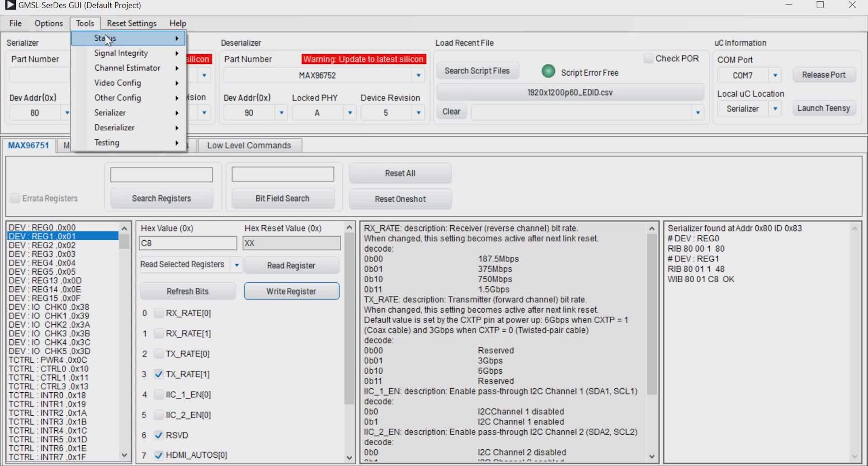Click the Write Register button
This screenshot has height=466, width=868.
click(x=291, y=291)
